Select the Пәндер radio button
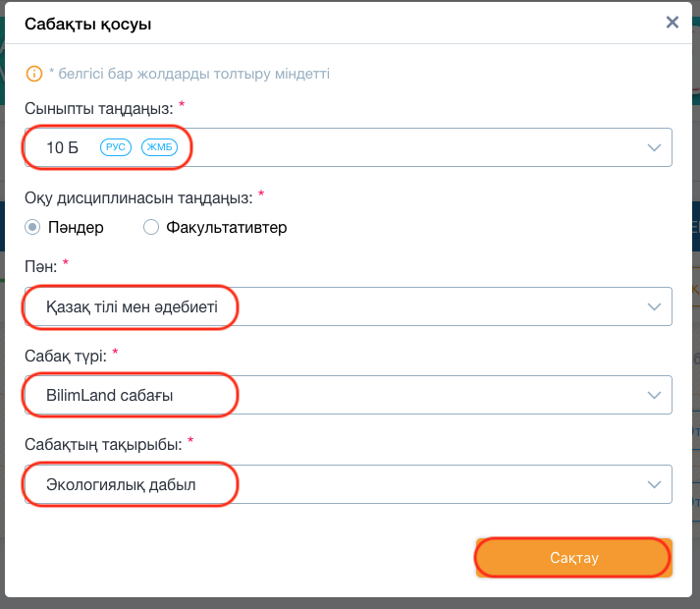The width and height of the screenshot is (700, 609). (x=32, y=227)
